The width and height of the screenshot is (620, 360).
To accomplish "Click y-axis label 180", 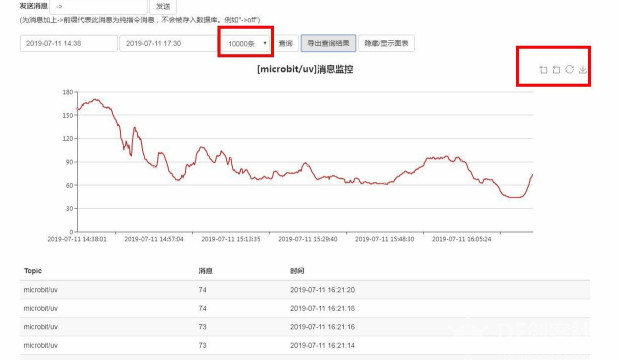I will [x=68, y=92].
